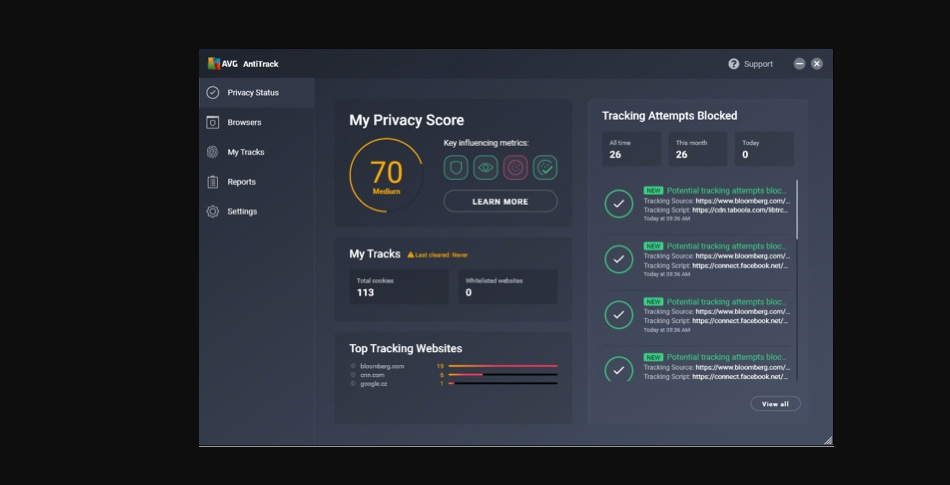Click the tracking attempts list scrollbar
This screenshot has width=950, height=485.
tap(797, 210)
